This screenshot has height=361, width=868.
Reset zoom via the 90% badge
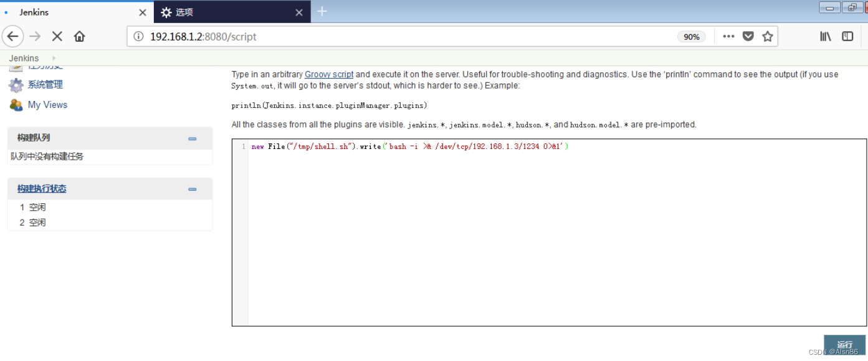coord(692,37)
